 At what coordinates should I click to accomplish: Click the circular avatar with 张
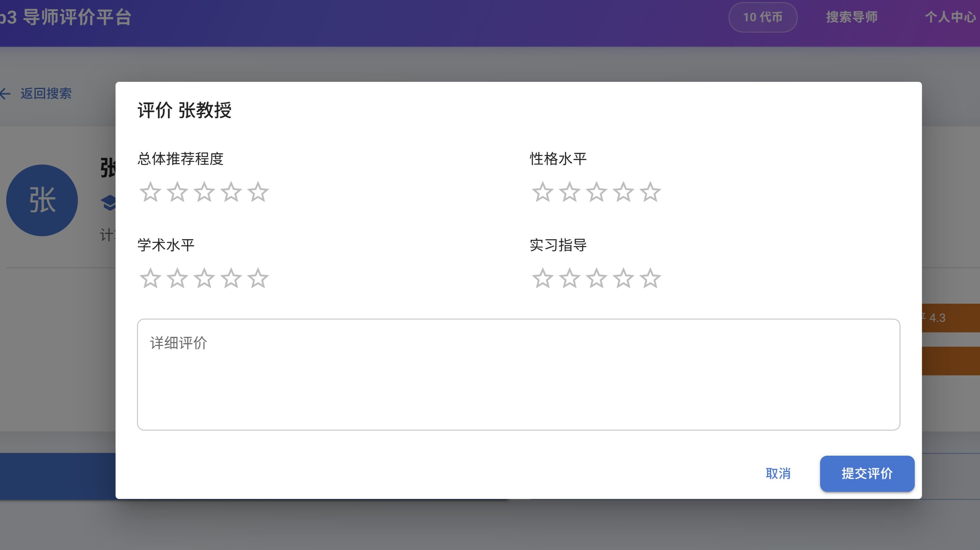(x=42, y=200)
